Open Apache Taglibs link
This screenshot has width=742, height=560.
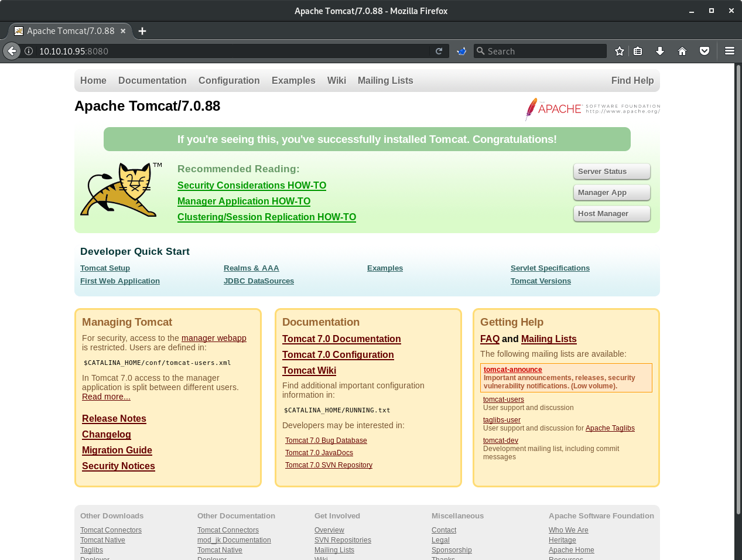(610, 428)
